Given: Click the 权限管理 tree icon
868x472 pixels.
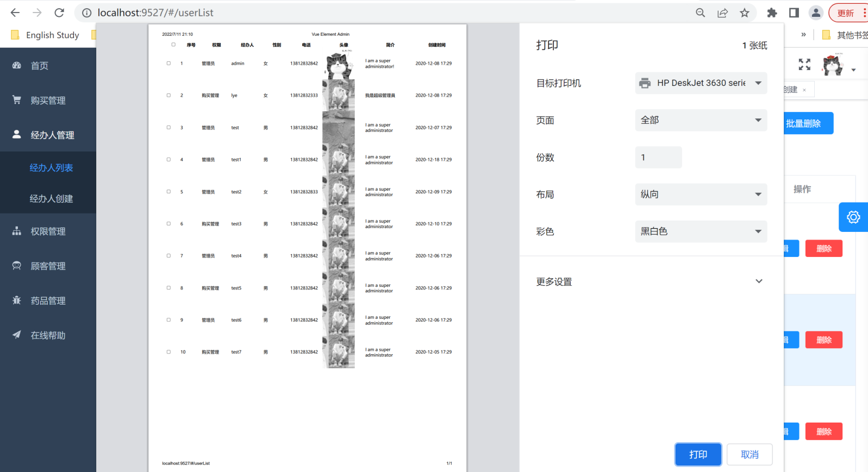Looking at the screenshot, I should click(x=17, y=231).
